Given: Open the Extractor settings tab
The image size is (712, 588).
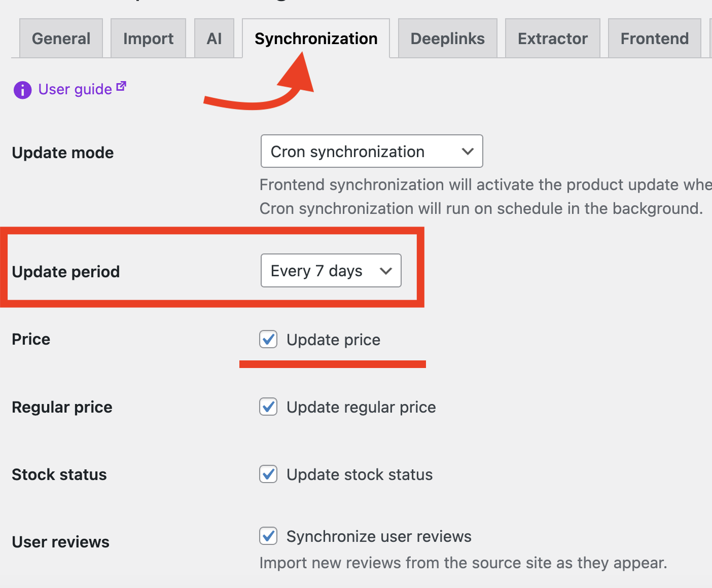Looking at the screenshot, I should (x=552, y=39).
